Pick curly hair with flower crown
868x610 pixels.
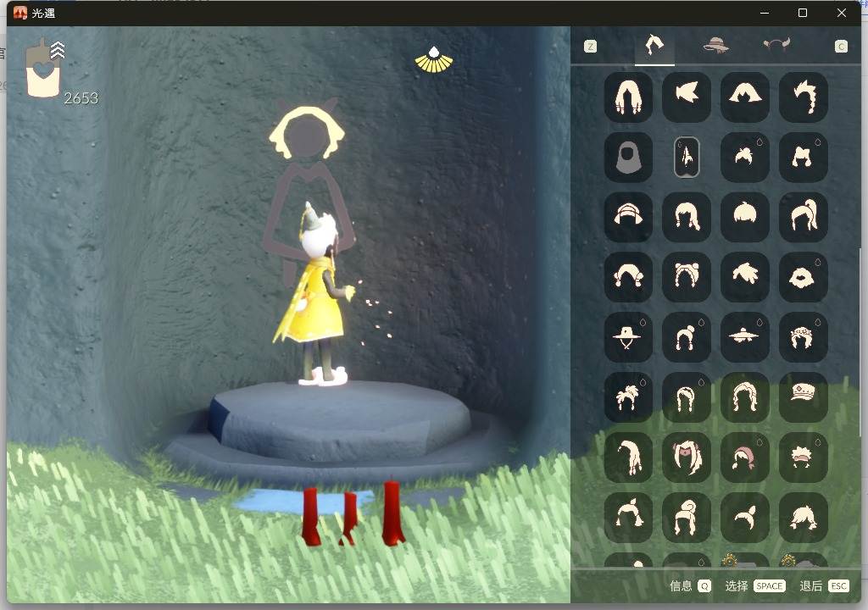tap(804, 337)
